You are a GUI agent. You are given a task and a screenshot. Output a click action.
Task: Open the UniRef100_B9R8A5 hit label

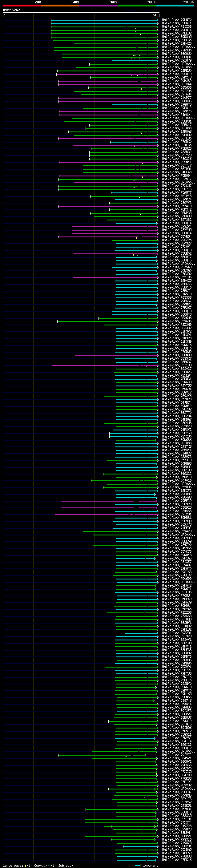[x=177, y=37]
